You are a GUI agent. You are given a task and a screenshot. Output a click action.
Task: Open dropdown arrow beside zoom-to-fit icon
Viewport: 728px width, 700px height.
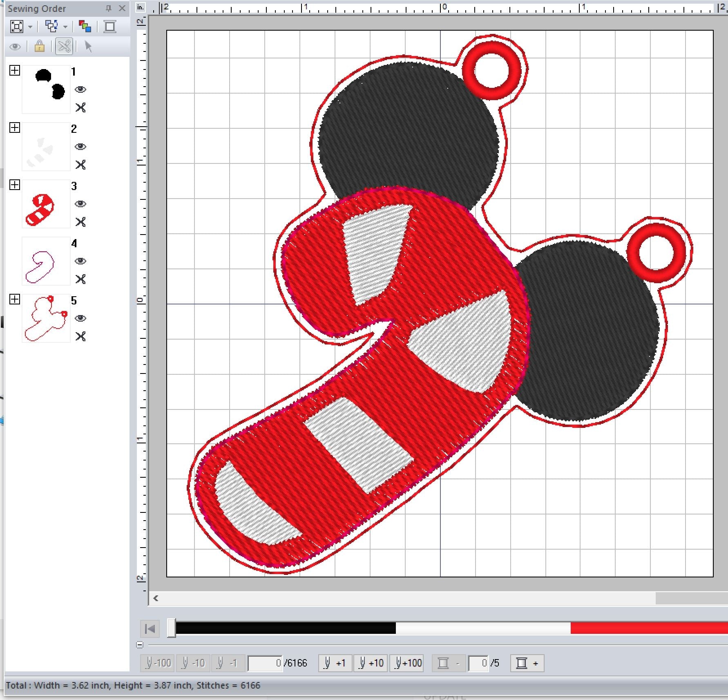pos(30,27)
